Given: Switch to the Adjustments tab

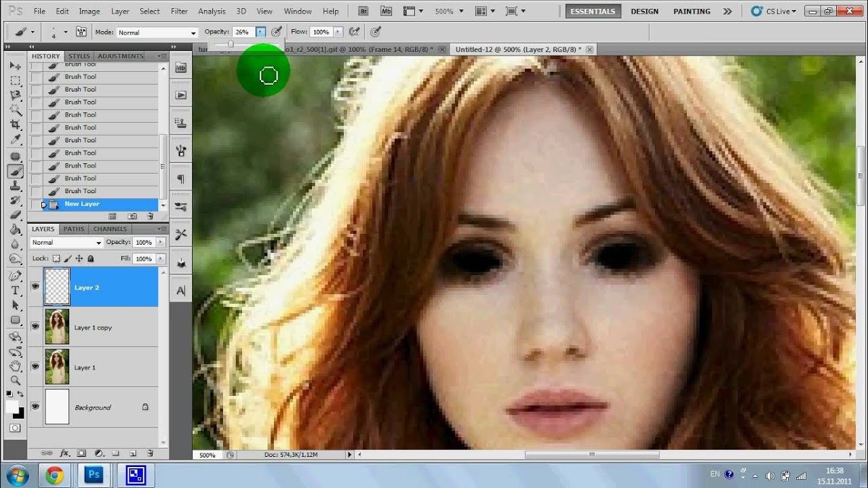Looking at the screenshot, I should (120, 56).
